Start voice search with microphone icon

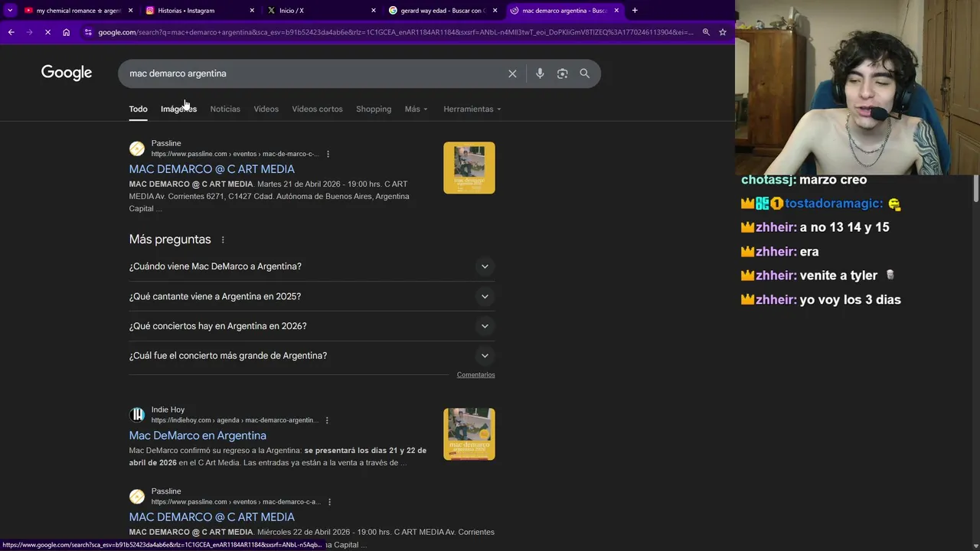point(540,73)
